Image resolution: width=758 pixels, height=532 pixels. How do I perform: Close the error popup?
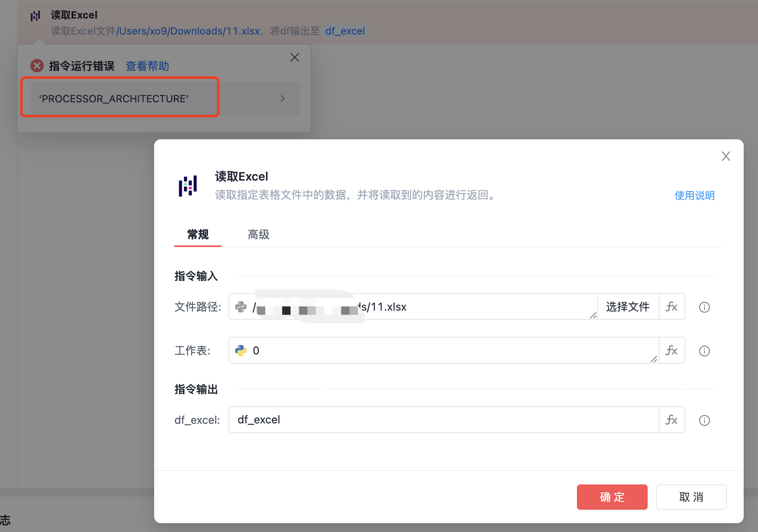[x=295, y=57]
